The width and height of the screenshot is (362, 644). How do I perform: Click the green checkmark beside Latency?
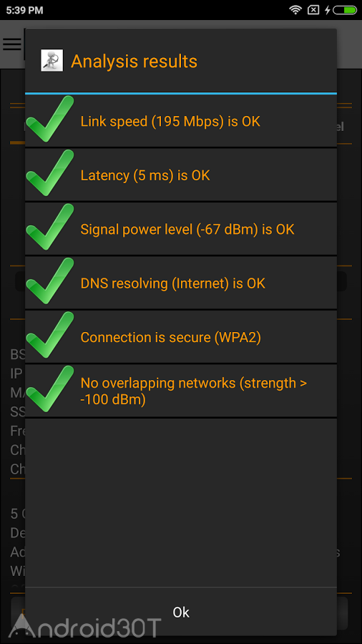point(50,173)
